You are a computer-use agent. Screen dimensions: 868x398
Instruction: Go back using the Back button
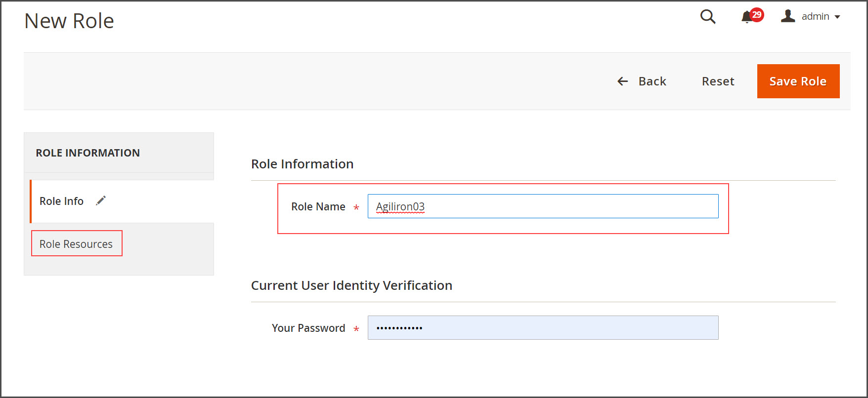coord(642,81)
